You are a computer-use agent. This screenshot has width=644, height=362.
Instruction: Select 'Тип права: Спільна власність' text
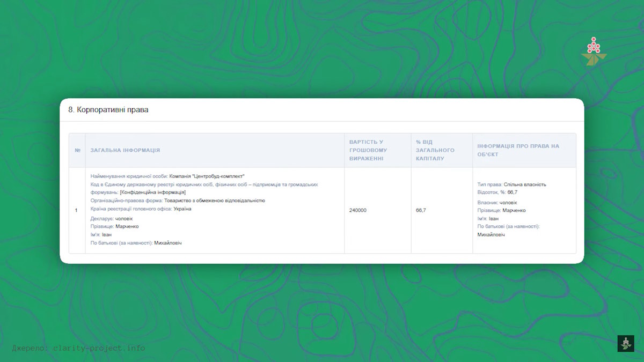511,184
